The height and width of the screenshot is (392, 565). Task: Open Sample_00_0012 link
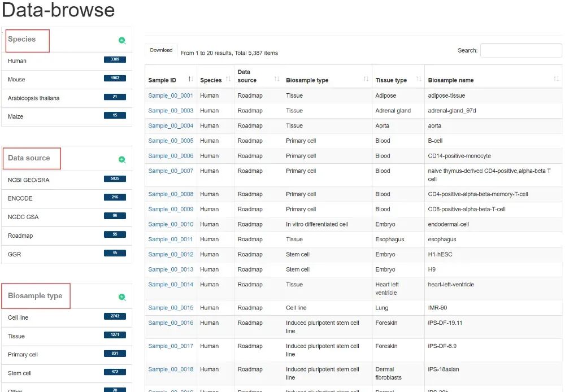coord(171,254)
